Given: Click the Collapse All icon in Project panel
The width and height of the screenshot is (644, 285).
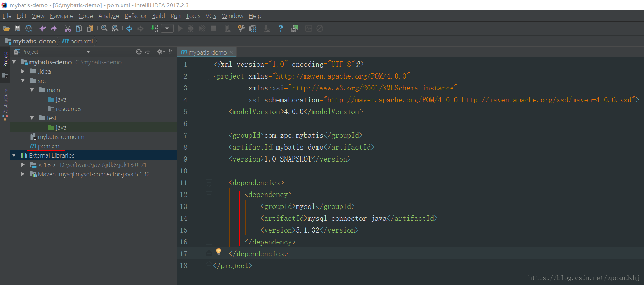Looking at the screenshot, I should (x=148, y=52).
